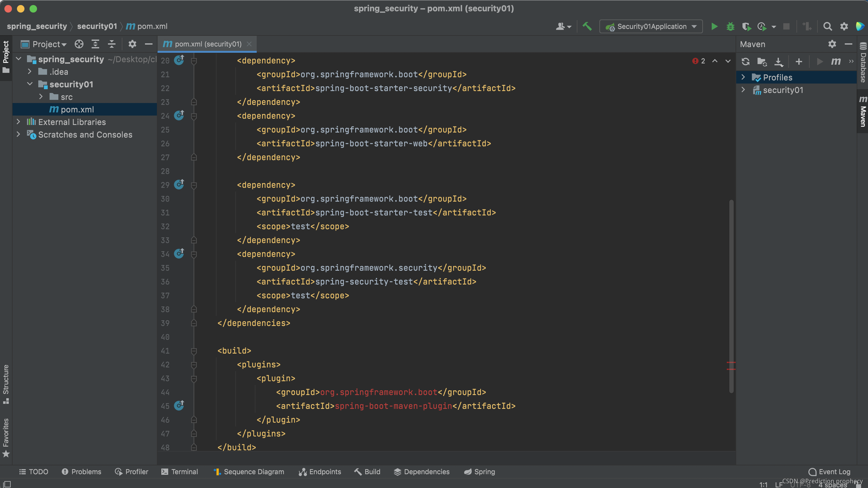Go to previous highlighted error arrow
This screenshot has height=488, width=868.
(715, 61)
